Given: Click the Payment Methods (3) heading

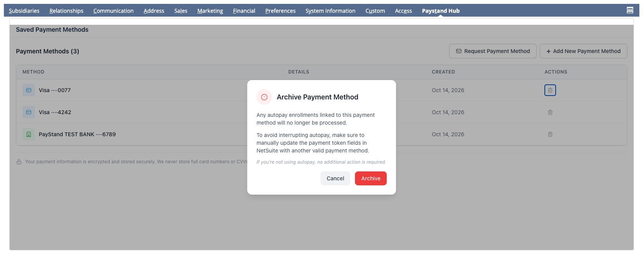Looking at the screenshot, I should [x=47, y=51].
